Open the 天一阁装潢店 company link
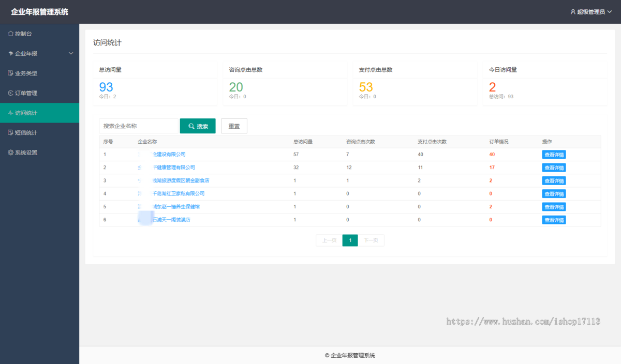 pyautogui.click(x=164, y=220)
